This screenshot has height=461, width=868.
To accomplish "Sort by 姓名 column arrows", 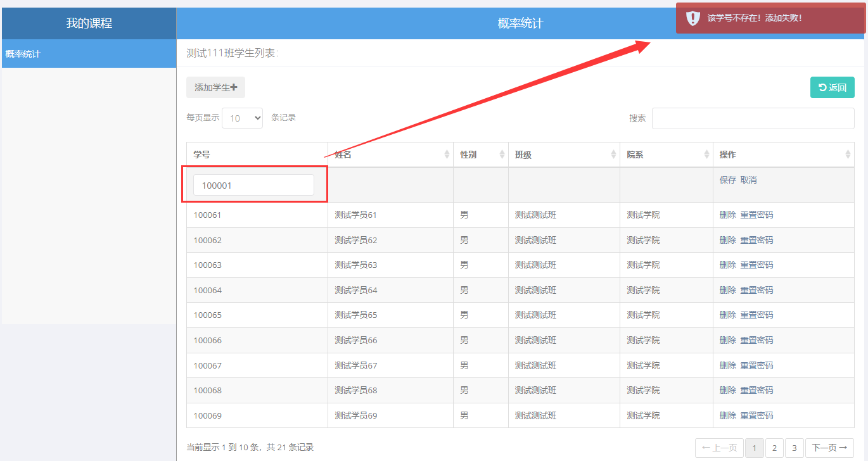I will click(x=447, y=155).
